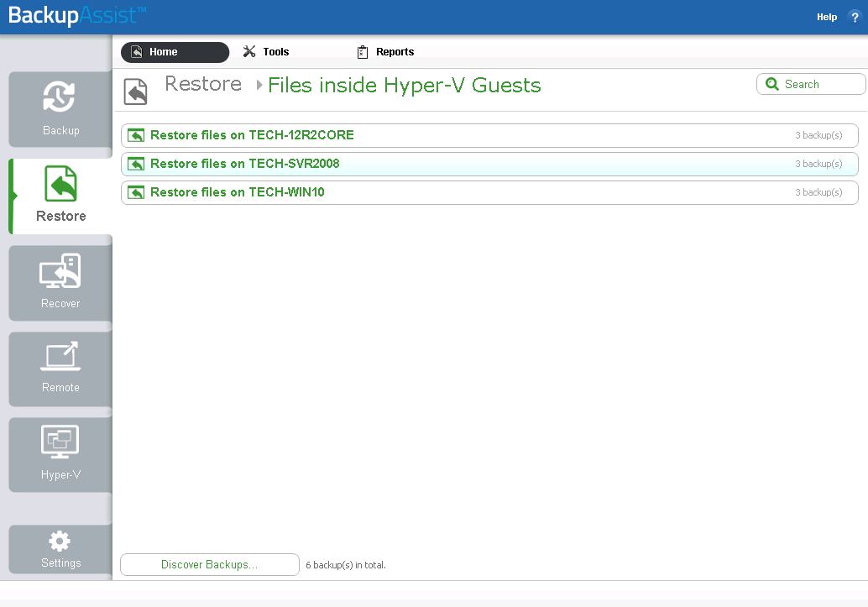Click the Search magnifying glass icon
Image resolution: width=868 pixels, height=607 pixels.
[772, 84]
